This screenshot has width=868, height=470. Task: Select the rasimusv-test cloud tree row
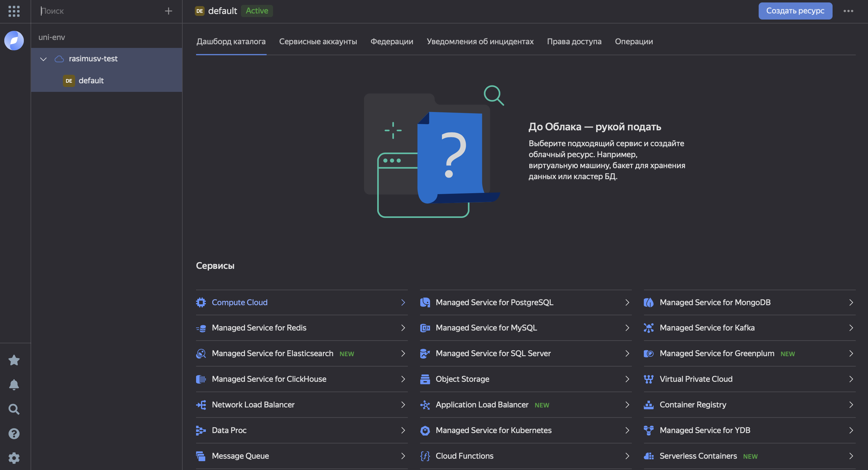click(x=107, y=59)
